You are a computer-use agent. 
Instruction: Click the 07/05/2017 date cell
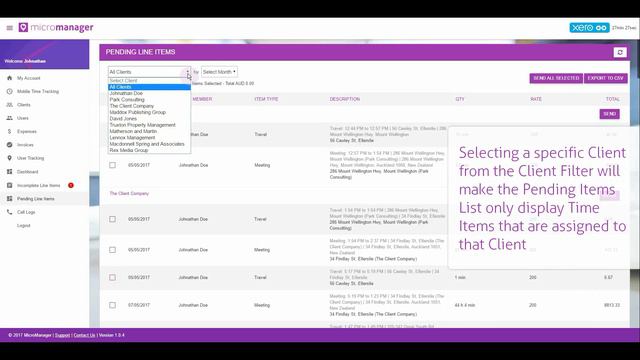click(139, 305)
